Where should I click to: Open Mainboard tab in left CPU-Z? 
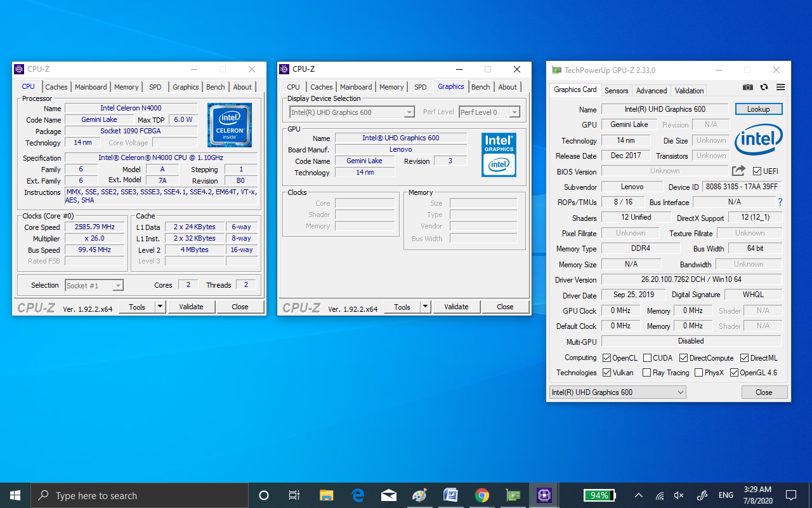click(91, 87)
